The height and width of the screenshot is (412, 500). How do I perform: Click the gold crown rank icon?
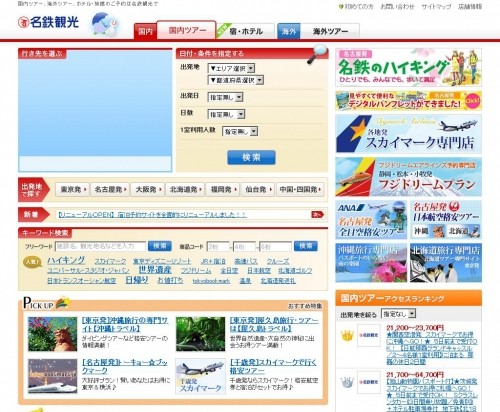point(347,336)
